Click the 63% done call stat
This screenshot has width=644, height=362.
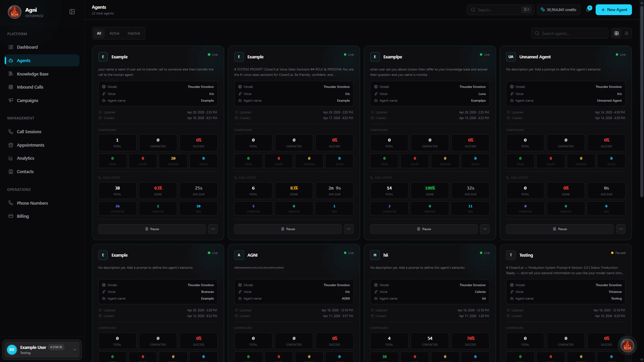pyautogui.click(x=158, y=190)
